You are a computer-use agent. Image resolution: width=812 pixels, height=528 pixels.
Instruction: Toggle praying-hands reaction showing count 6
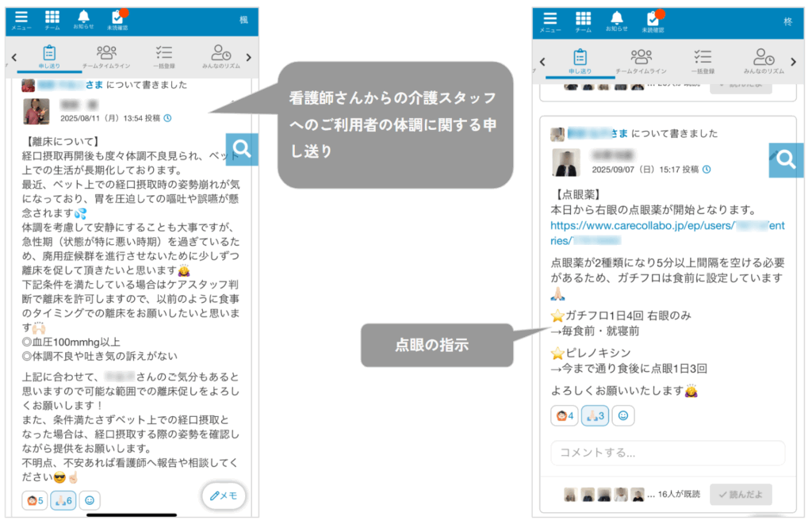click(63, 499)
